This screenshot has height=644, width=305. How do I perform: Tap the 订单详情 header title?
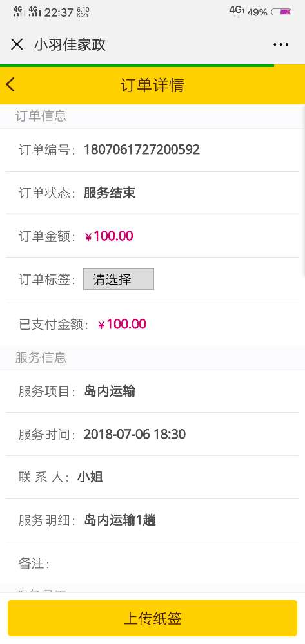pos(152,85)
